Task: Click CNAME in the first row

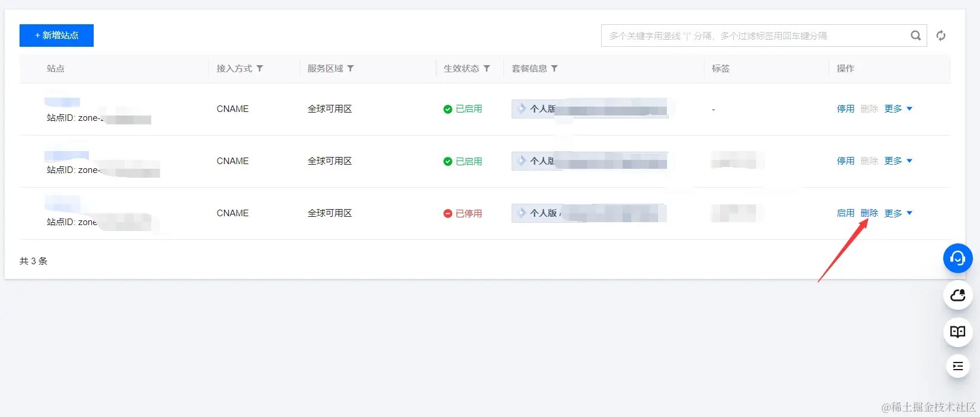Action: pyautogui.click(x=232, y=109)
